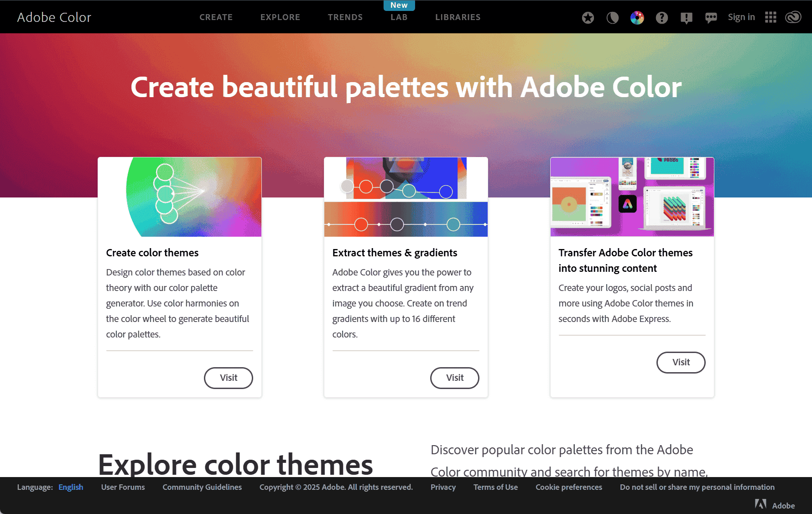
Task: Expand the EXPLORE navigation menu
Action: click(280, 17)
